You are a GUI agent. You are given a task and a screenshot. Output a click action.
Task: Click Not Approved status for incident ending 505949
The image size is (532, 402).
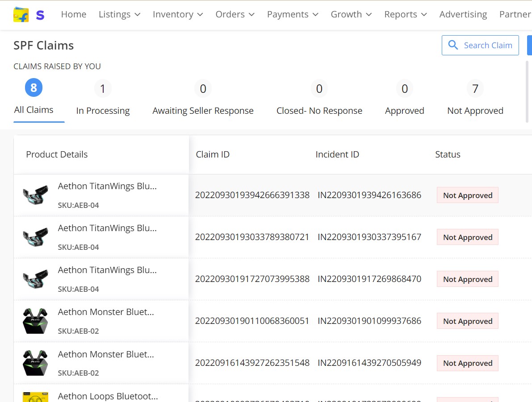tap(468, 363)
